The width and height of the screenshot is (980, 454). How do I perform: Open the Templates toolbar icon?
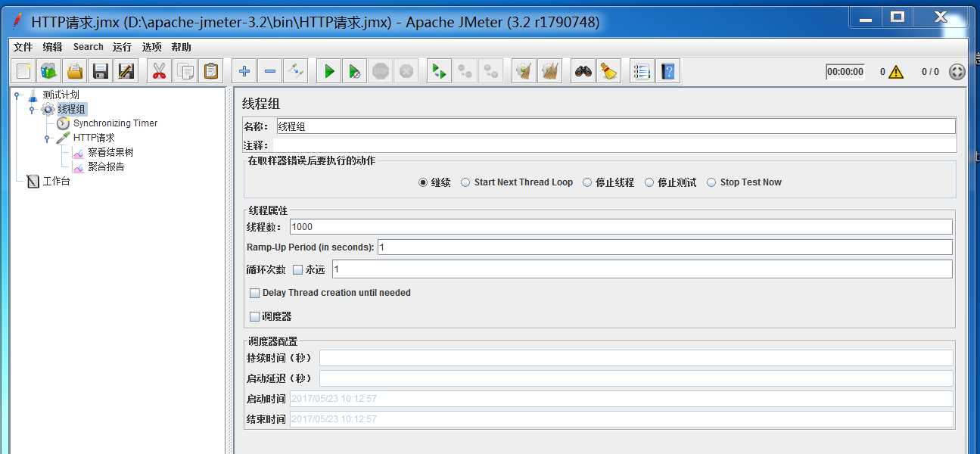[x=49, y=72]
